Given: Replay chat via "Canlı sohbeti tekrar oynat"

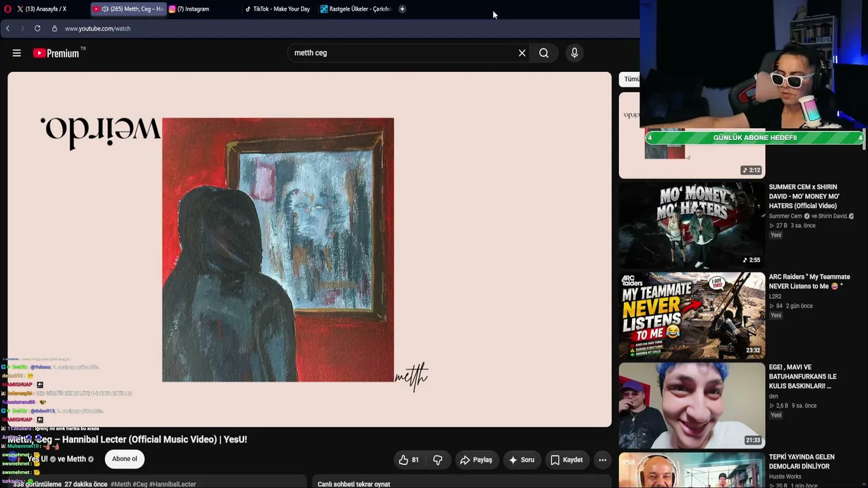Looking at the screenshot, I should click(354, 484).
